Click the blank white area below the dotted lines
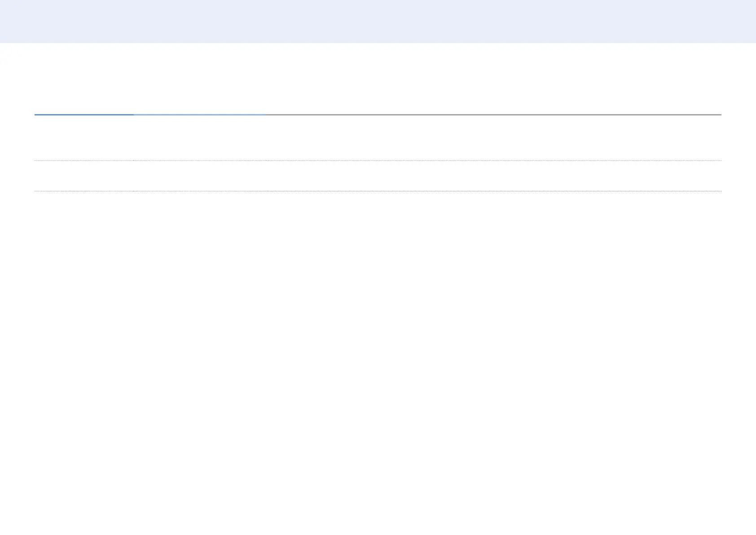756x535 pixels. point(378,359)
